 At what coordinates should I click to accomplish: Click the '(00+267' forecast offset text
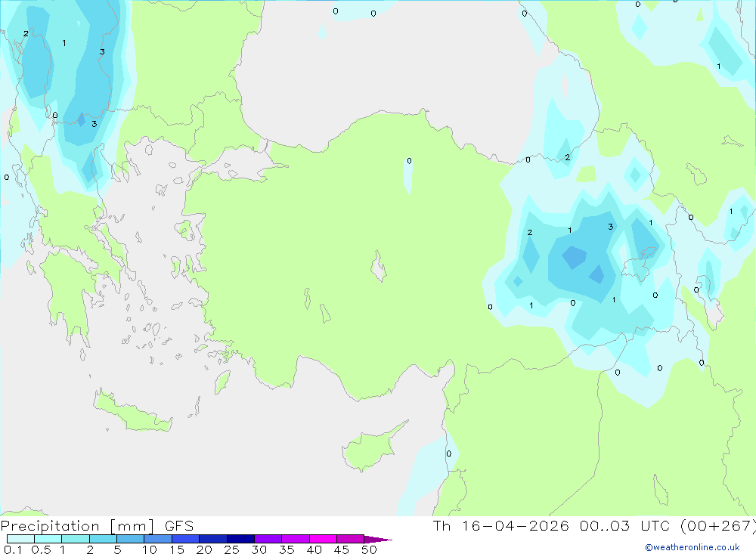pyautogui.click(x=715, y=526)
